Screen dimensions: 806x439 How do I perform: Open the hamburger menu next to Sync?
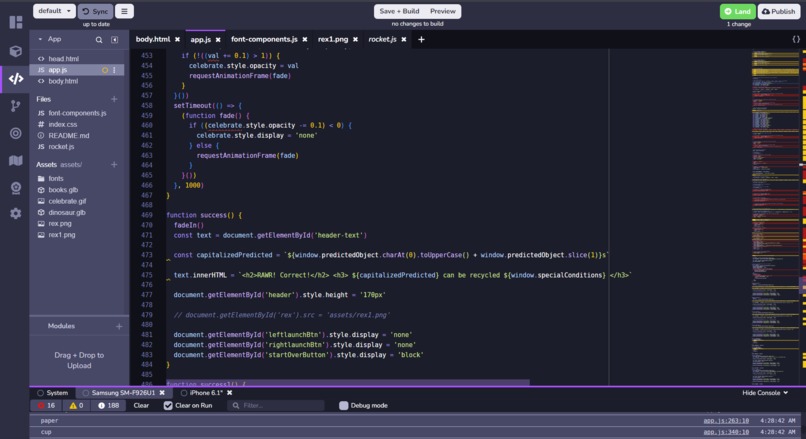pyautogui.click(x=124, y=11)
